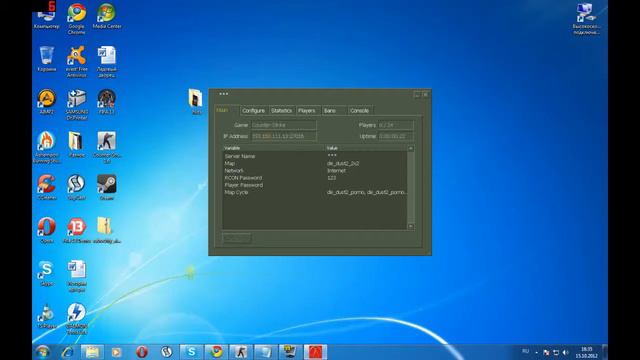Viewport: 640px width, 360px height.
Task: Open the red hexagon 13 shortcut
Action: [77, 231]
